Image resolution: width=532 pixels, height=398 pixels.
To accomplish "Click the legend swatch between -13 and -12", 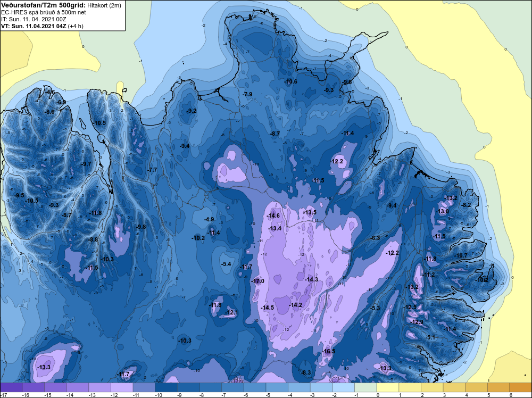I will (x=100, y=387).
